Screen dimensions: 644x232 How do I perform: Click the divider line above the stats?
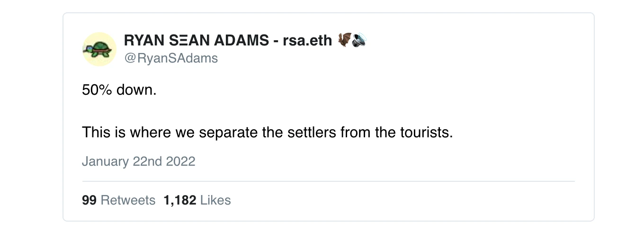[328, 181]
